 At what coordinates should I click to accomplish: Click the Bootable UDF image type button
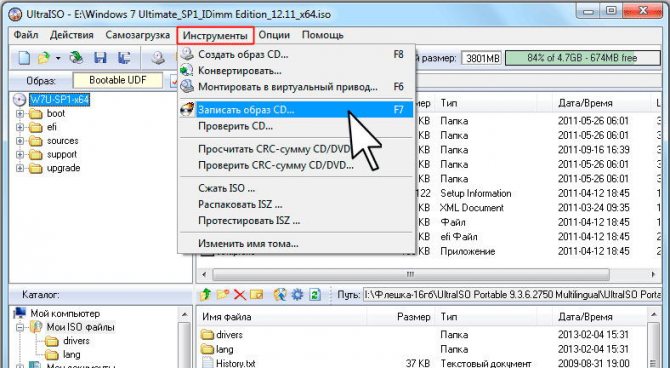tap(118, 80)
